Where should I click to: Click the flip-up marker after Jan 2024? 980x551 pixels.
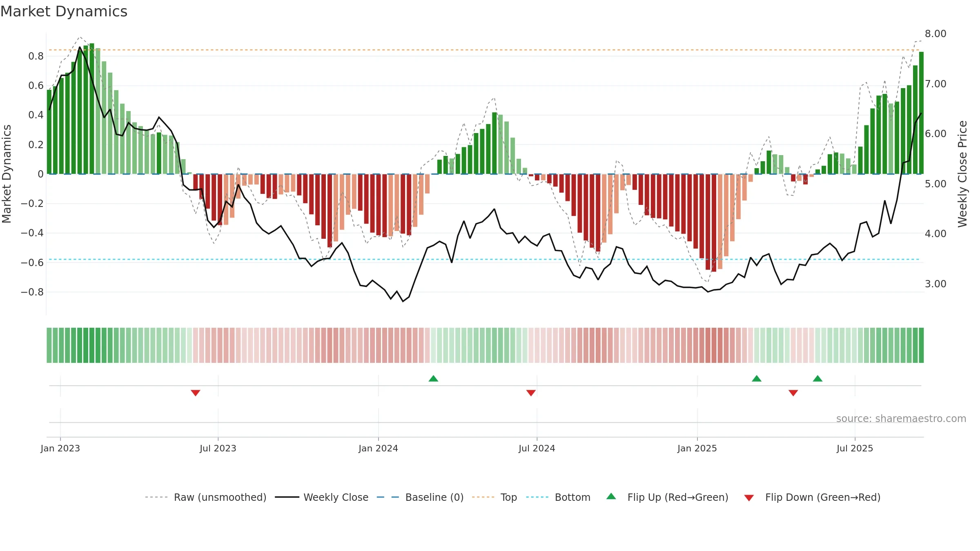pos(433,378)
